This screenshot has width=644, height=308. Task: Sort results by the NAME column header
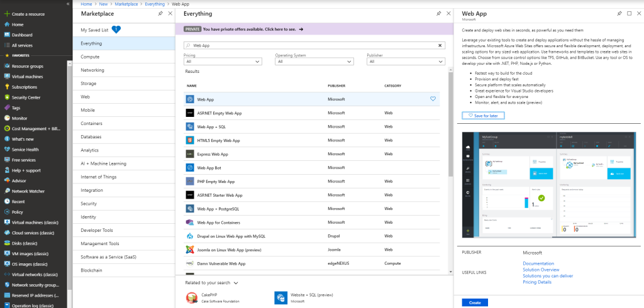tap(192, 86)
